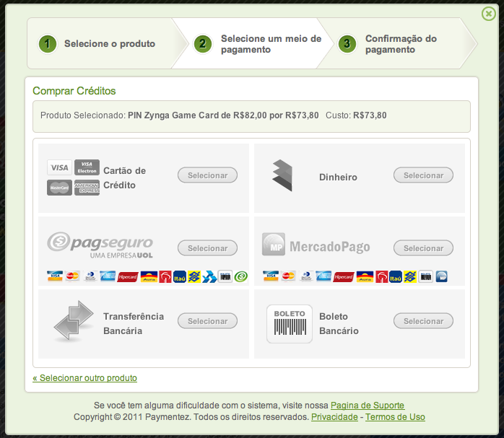The height and width of the screenshot is (438, 504).
Task: Open the Termos de Uso link
Action: tap(395, 417)
